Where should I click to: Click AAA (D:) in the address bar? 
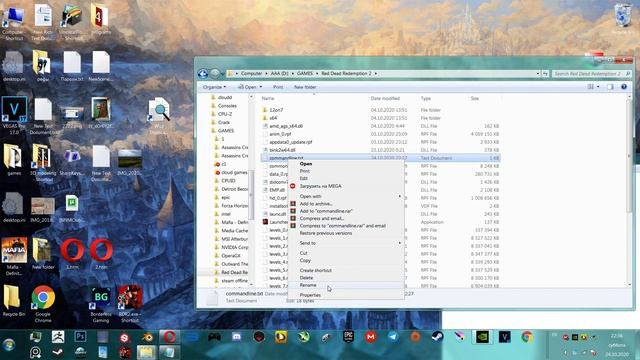(279, 73)
